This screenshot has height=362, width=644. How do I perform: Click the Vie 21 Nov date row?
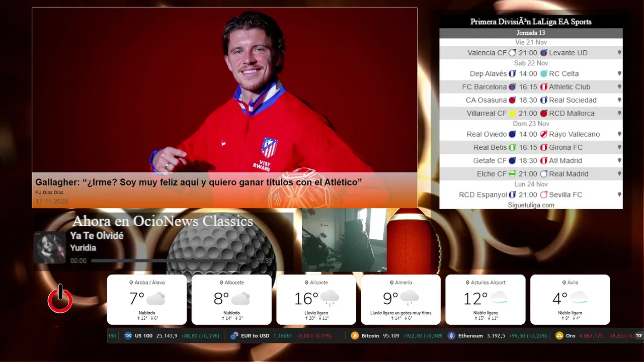531,42
